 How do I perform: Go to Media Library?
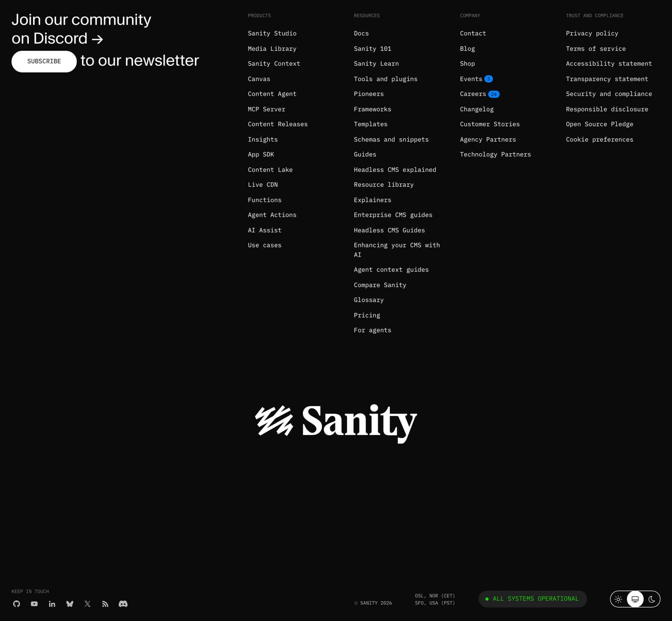[x=272, y=49]
